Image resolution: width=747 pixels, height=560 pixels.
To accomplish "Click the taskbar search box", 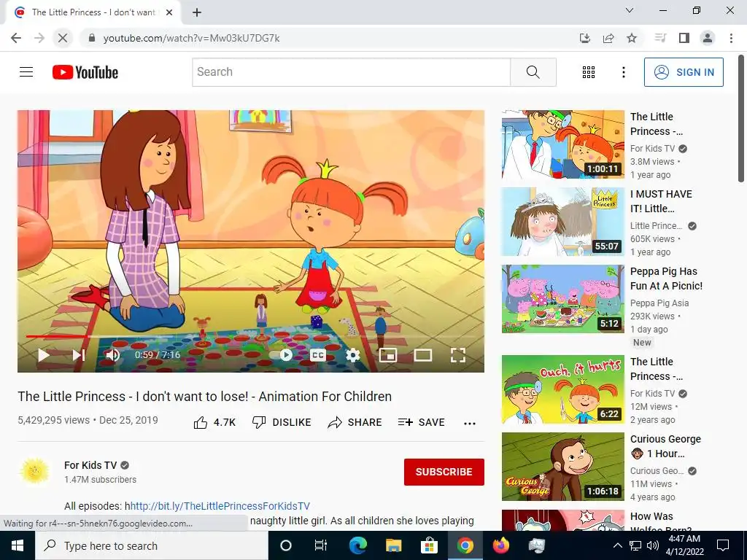I will [x=152, y=545].
